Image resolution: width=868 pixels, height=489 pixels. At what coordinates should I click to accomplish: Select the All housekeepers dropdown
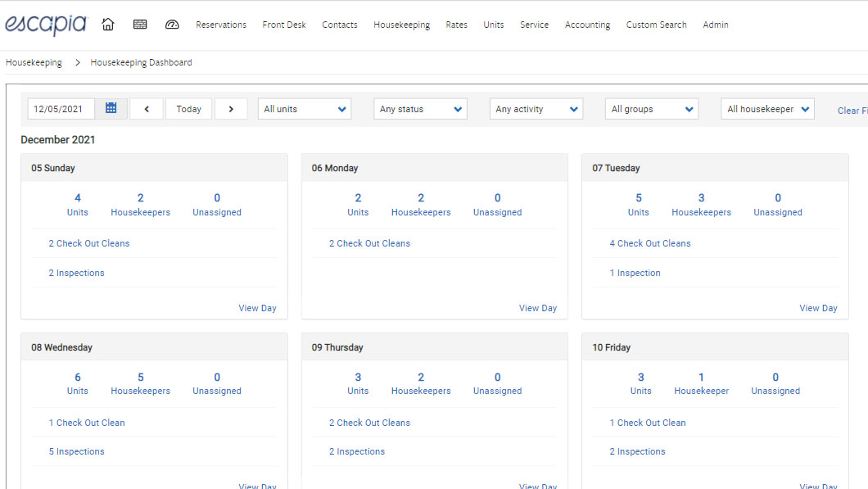click(767, 109)
